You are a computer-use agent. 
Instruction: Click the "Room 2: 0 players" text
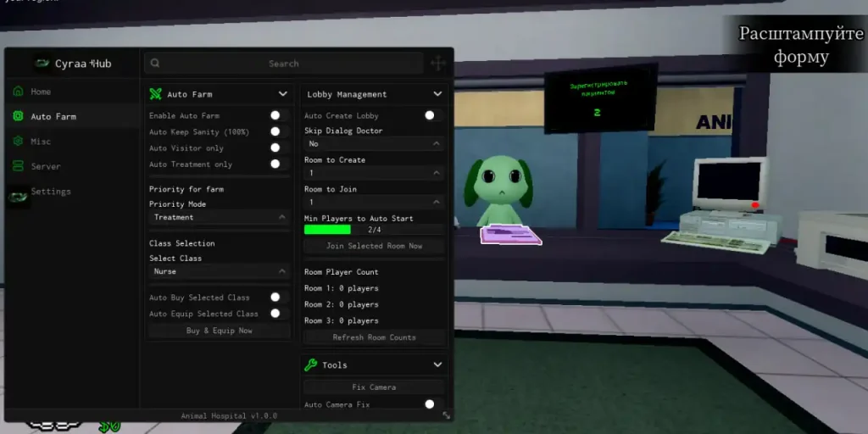(x=342, y=304)
